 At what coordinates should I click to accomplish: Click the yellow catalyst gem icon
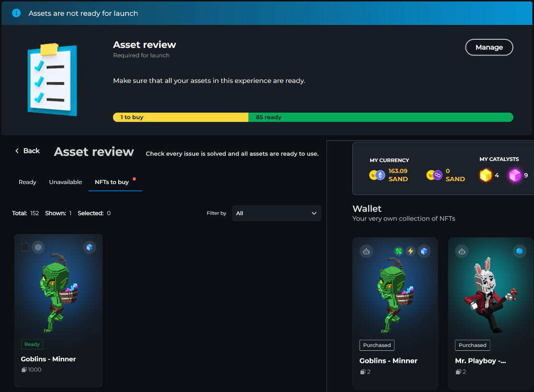[486, 175]
